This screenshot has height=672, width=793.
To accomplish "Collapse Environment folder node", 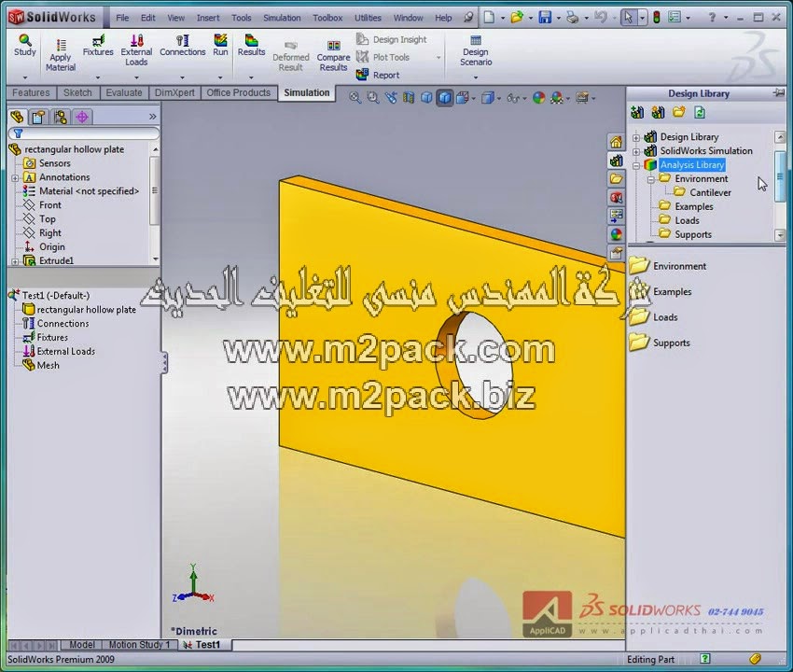I will pos(651,179).
